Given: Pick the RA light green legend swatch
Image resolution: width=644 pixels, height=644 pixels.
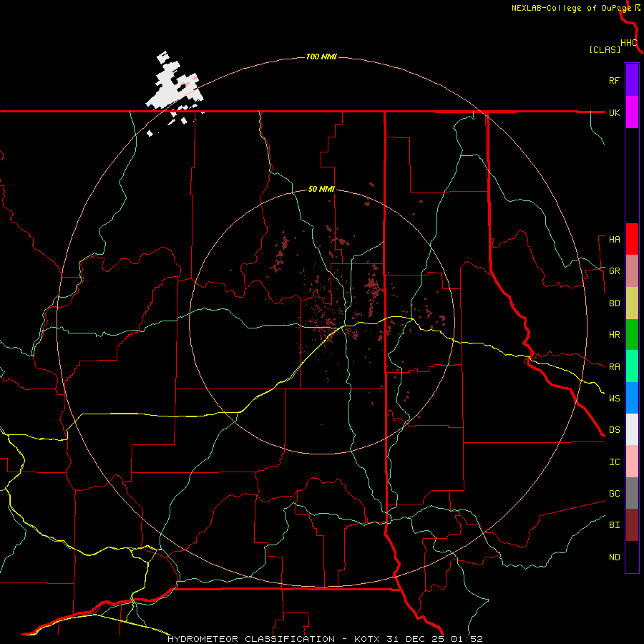Looking at the screenshot, I should click(632, 366).
